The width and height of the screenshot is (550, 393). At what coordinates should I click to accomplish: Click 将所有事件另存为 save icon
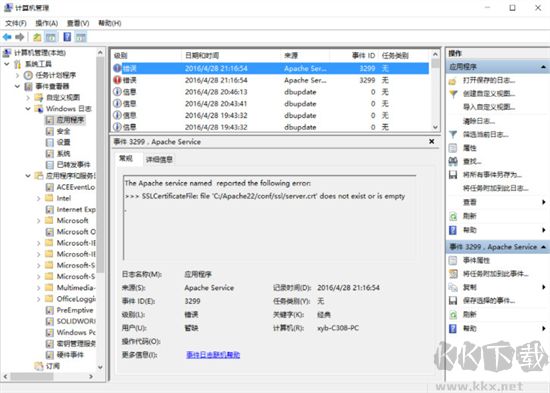[x=453, y=175]
